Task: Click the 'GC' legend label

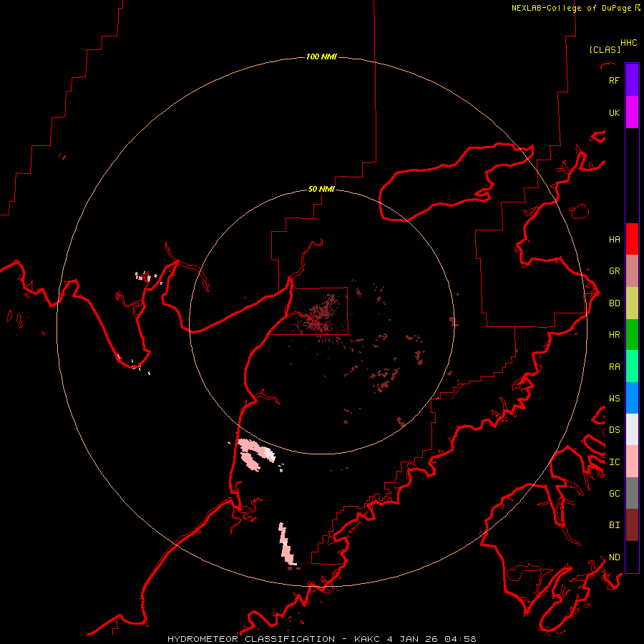Action: [614, 493]
